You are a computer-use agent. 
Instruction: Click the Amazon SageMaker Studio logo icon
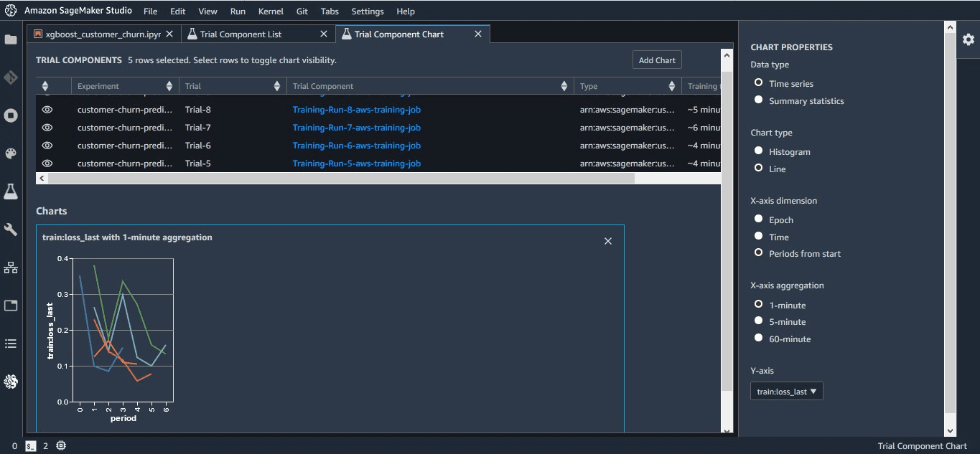tap(11, 11)
